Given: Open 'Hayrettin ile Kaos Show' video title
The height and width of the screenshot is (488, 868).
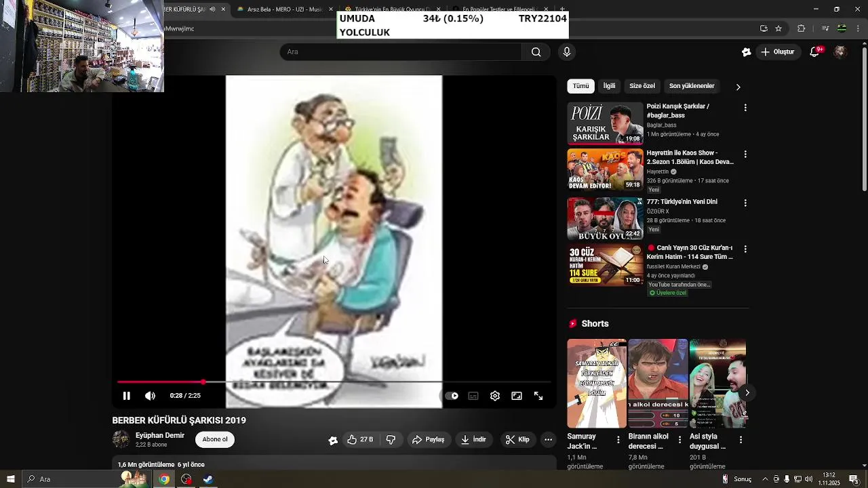Looking at the screenshot, I should (x=690, y=157).
